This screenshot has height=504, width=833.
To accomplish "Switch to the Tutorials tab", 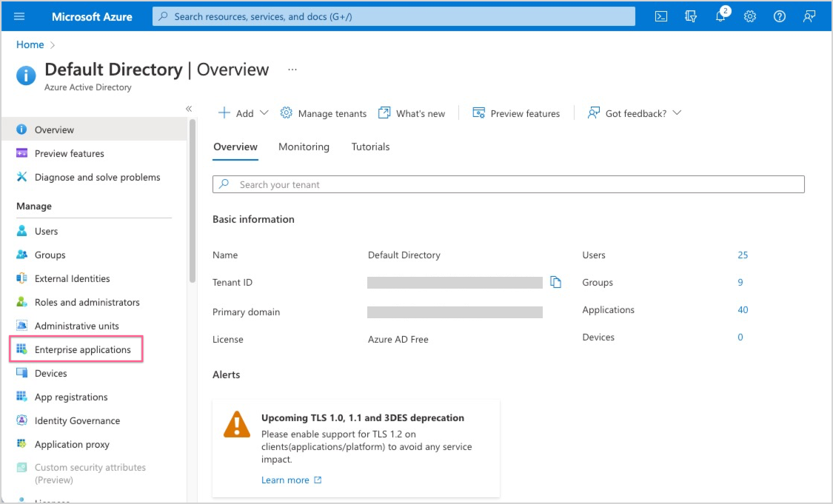I will coord(370,147).
